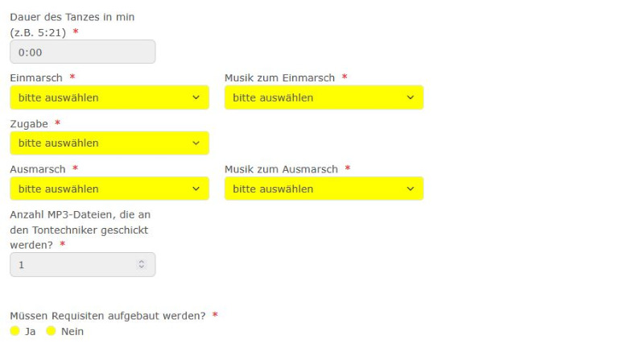Select the Nein radio button for Requisiten

(51, 331)
